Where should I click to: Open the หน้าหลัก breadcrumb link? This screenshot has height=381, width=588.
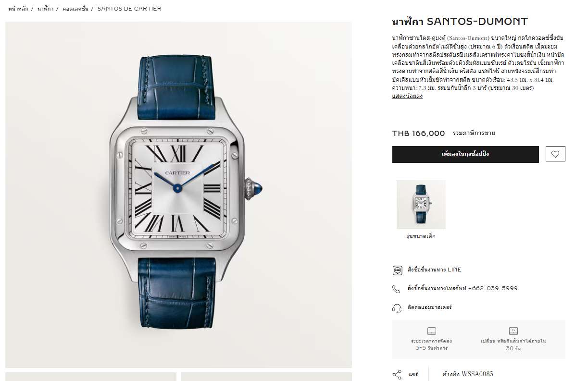(18, 9)
